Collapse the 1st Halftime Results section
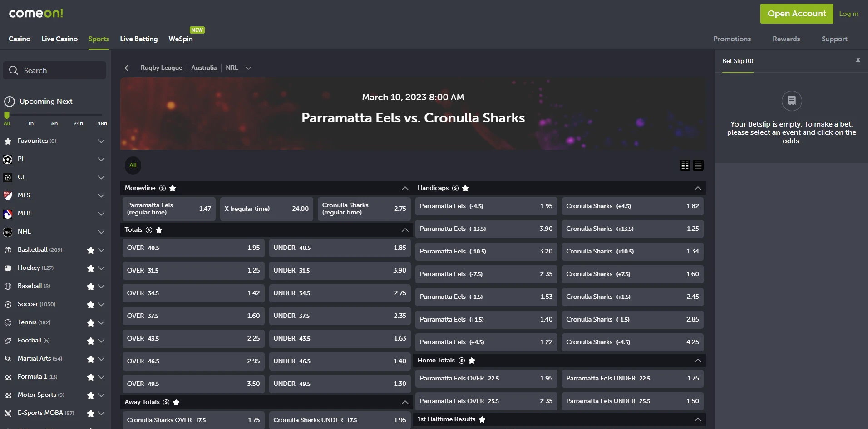The image size is (868, 429). 698,419
